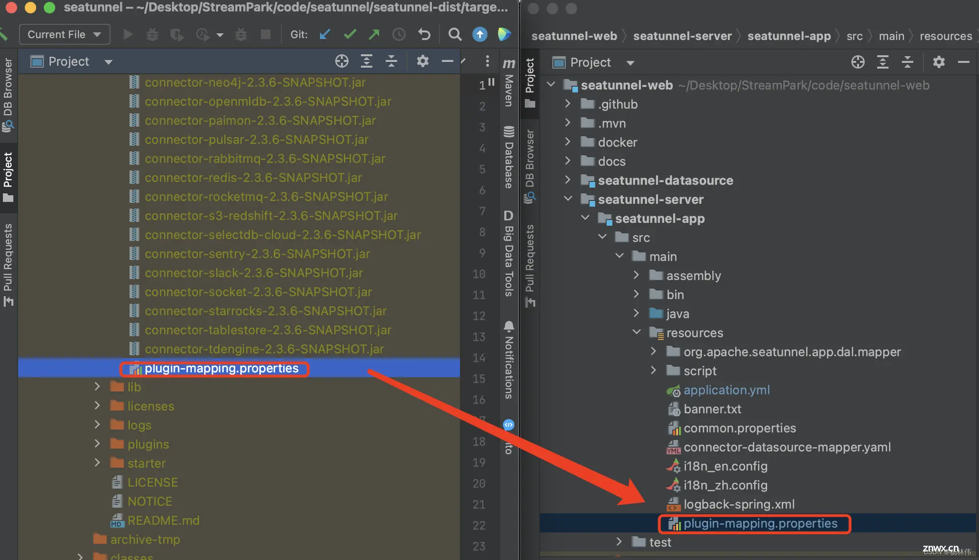Viewport: 979px width, 560px height.
Task: Open Pull Requests tab in right window
Action: tap(529, 266)
